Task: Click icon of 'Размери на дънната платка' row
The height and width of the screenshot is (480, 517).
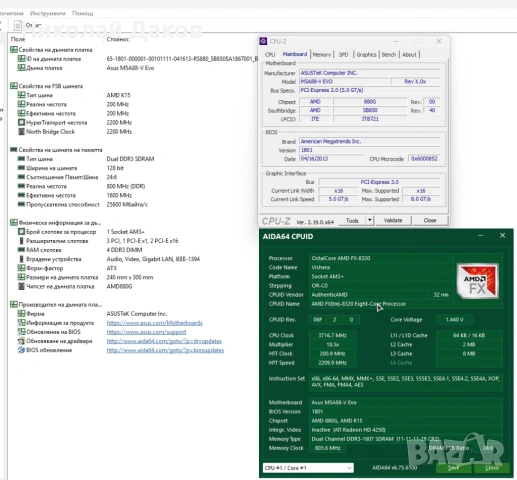Action: click(x=21, y=277)
